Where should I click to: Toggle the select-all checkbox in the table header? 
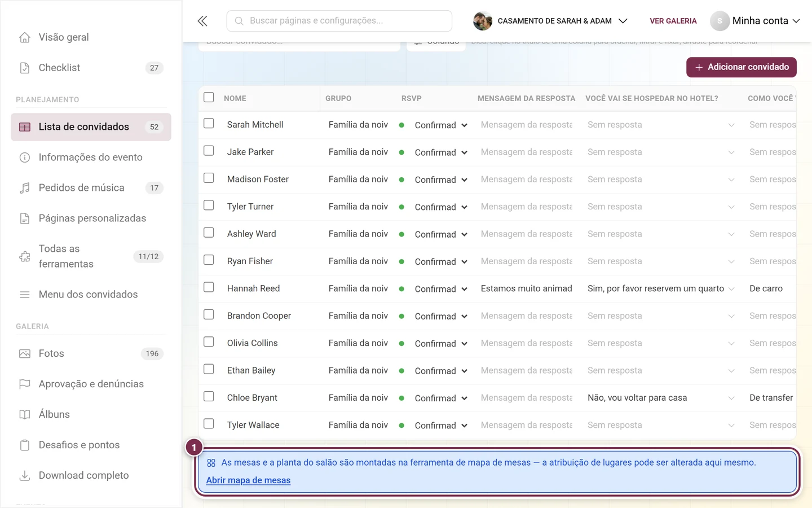point(209,97)
